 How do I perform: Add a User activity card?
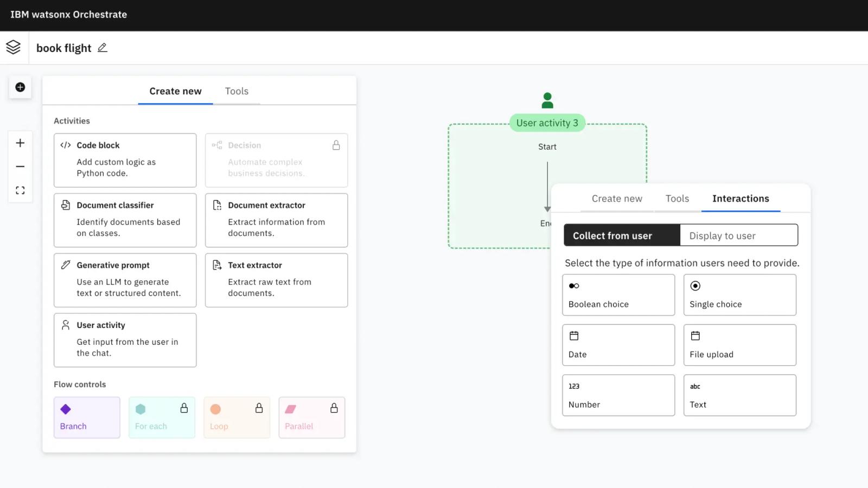tap(125, 340)
